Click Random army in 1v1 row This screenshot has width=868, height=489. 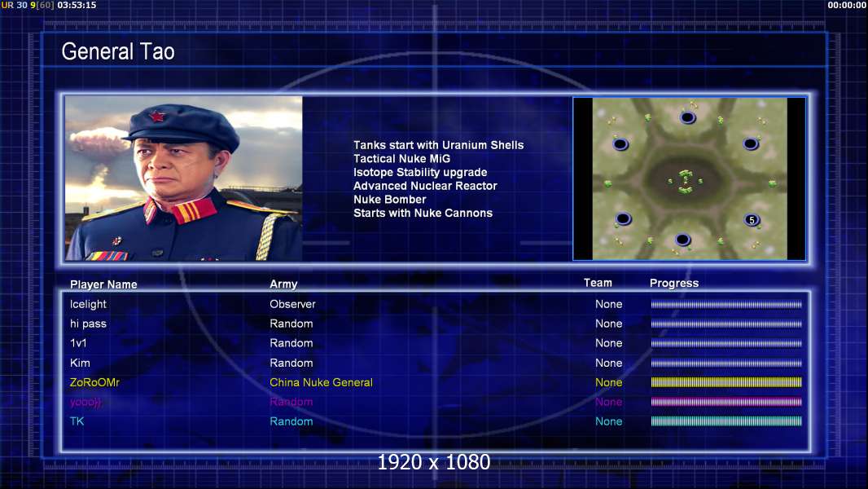pyautogui.click(x=292, y=343)
